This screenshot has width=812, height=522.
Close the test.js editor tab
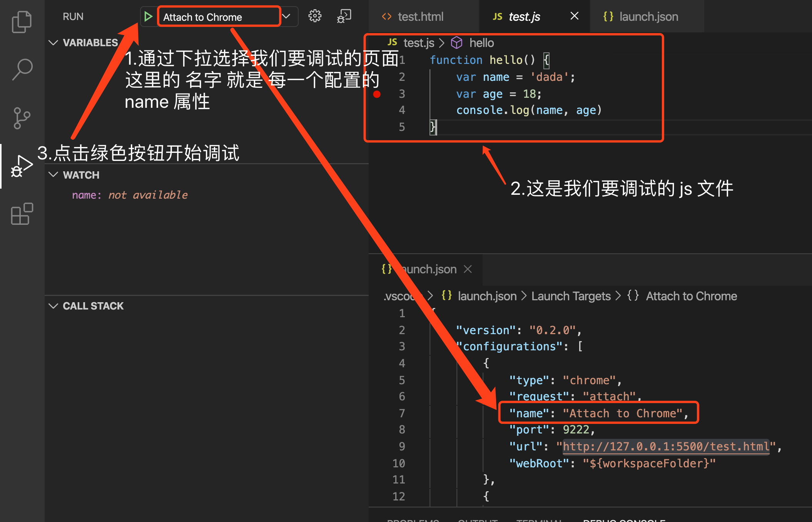point(574,16)
